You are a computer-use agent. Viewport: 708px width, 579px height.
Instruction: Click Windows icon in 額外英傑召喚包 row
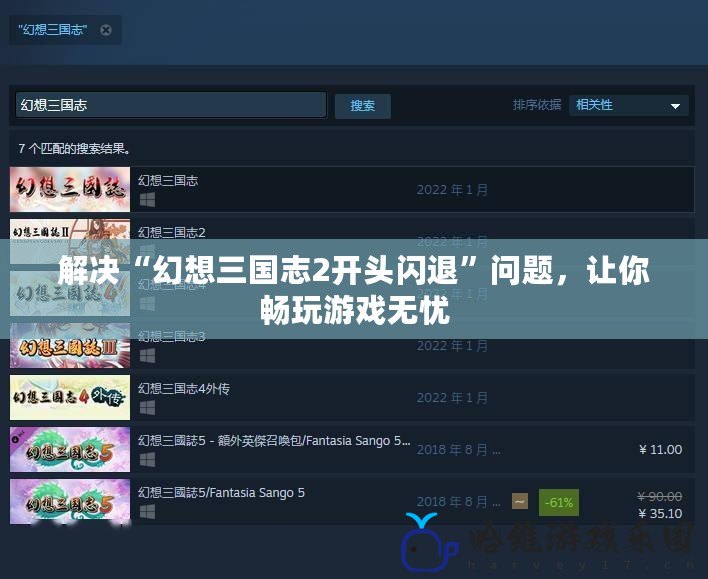pos(147,460)
